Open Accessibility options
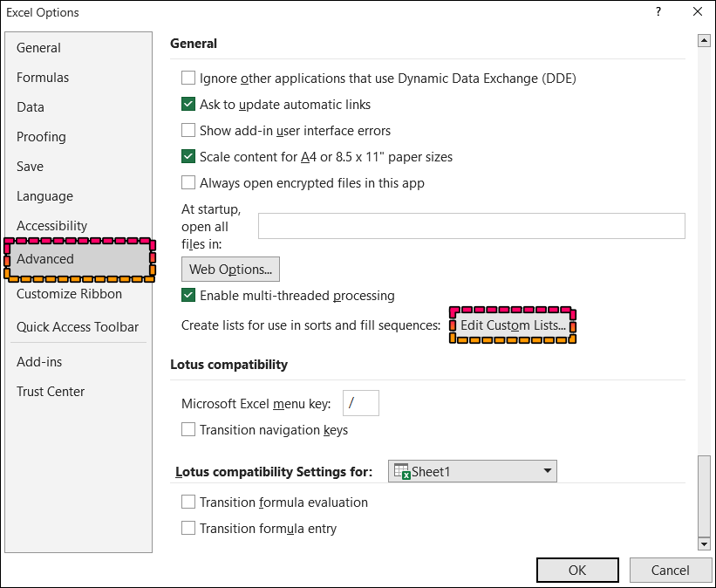716x588 pixels. tap(51, 226)
